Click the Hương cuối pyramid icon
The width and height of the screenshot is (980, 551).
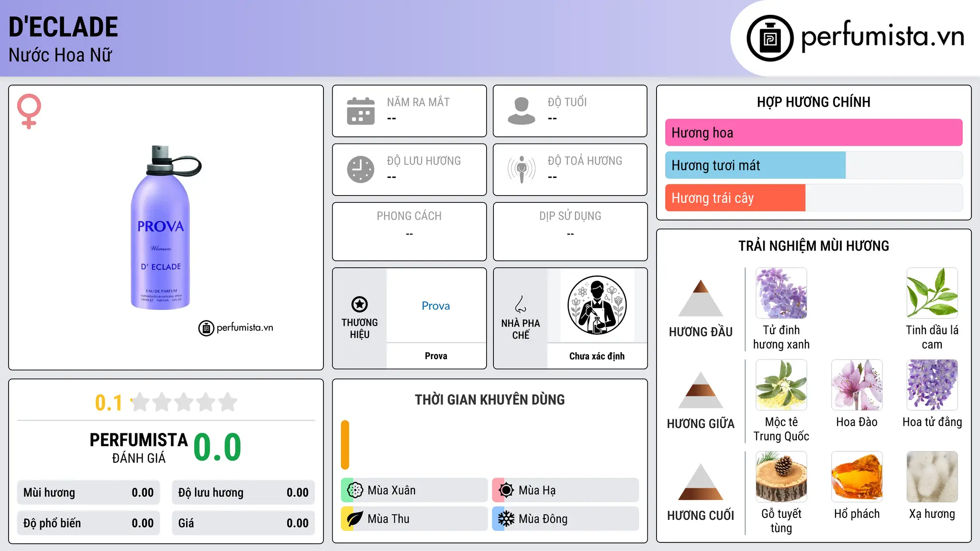tap(701, 482)
